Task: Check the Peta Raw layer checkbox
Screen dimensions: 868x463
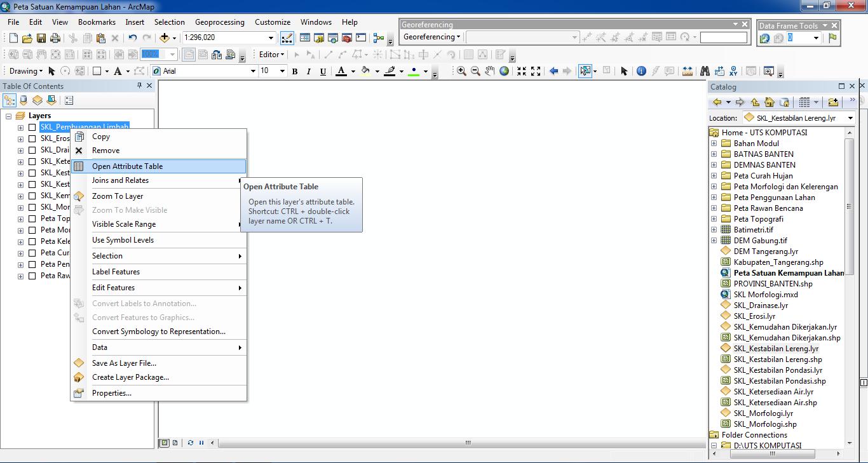Action: (x=32, y=276)
